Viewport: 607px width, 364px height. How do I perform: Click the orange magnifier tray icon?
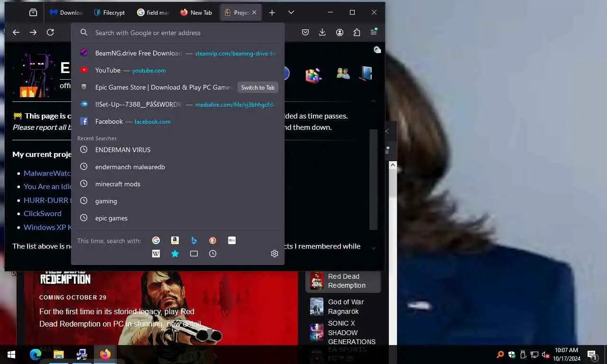pos(500,355)
